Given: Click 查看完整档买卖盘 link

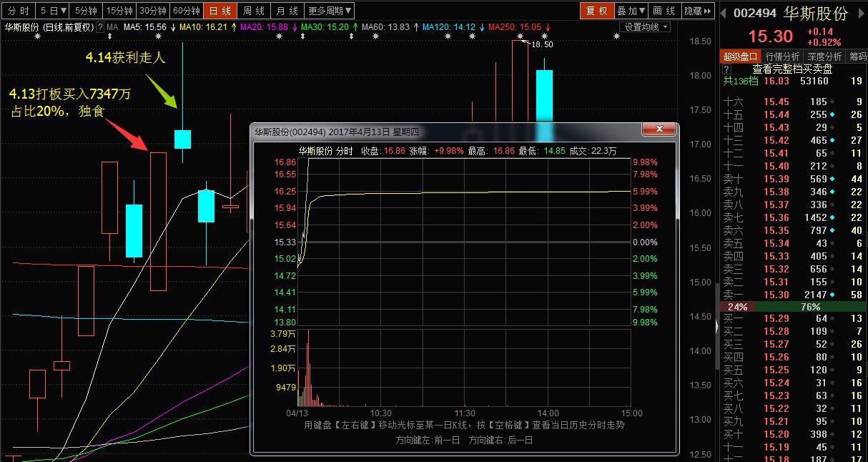Looking at the screenshot, I should 792,69.
